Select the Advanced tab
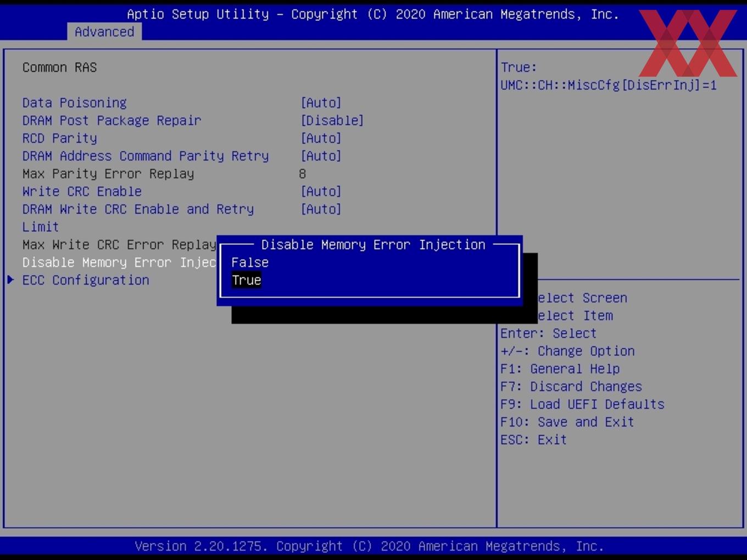Viewport: 747px width, 560px height. pyautogui.click(x=104, y=32)
